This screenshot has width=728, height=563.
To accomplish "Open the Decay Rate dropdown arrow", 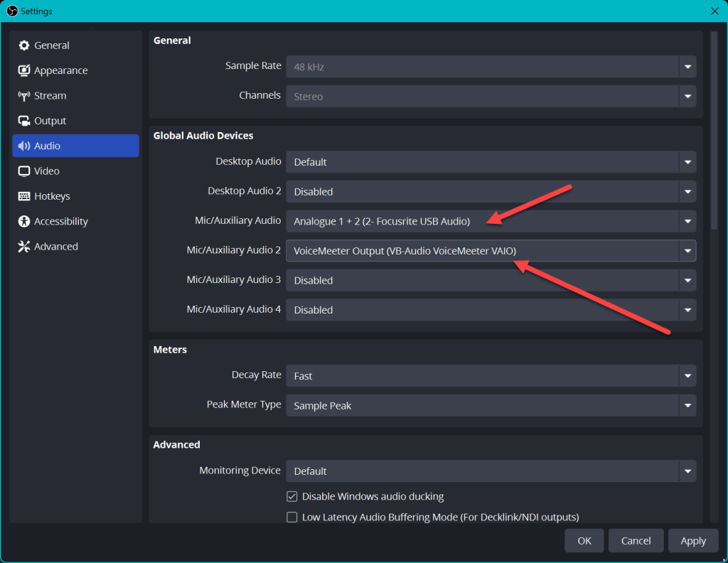I will (x=687, y=376).
